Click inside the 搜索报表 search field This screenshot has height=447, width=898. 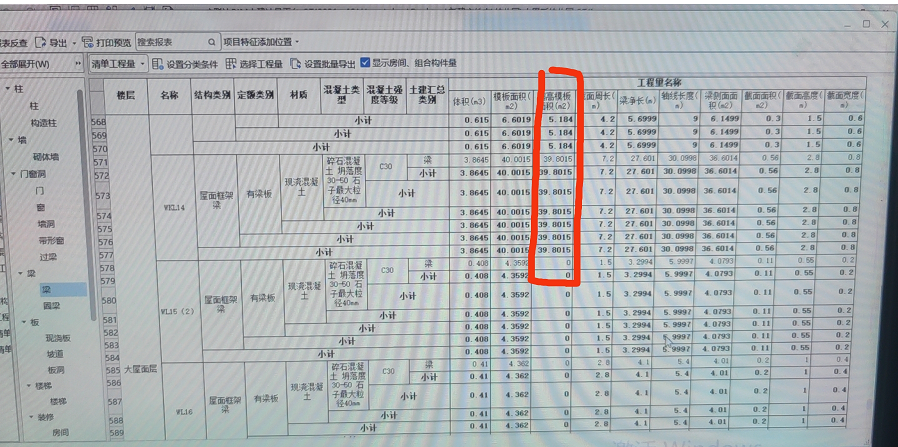point(171,42)
